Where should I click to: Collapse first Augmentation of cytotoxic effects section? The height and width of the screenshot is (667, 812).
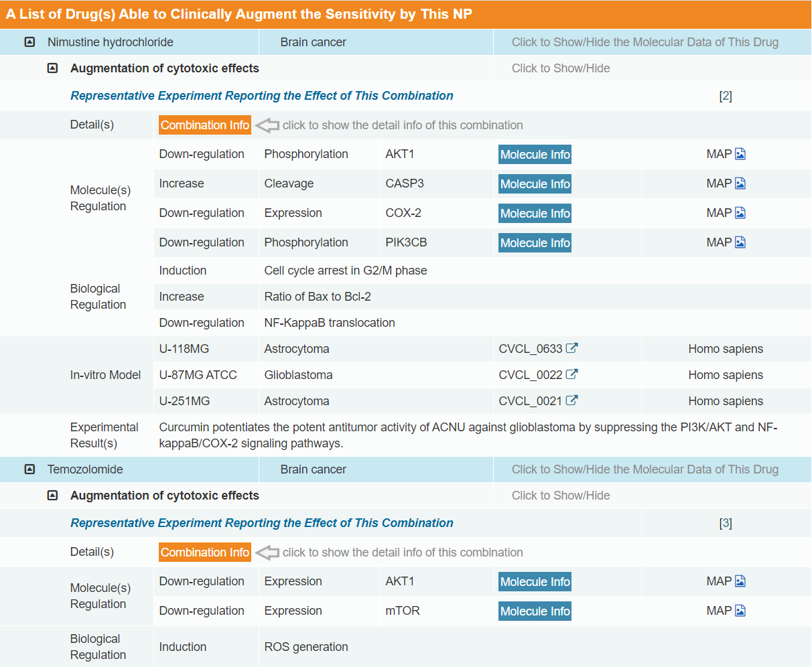point(52,68)
